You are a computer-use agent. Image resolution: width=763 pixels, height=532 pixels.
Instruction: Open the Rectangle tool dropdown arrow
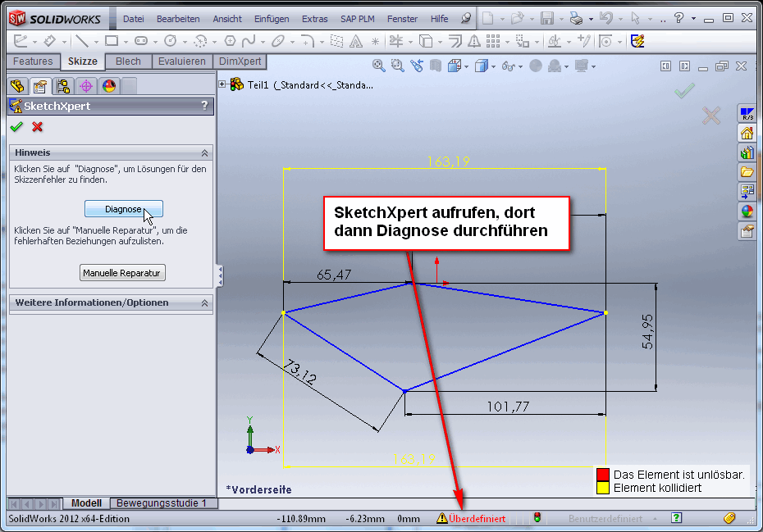point(126,42)
